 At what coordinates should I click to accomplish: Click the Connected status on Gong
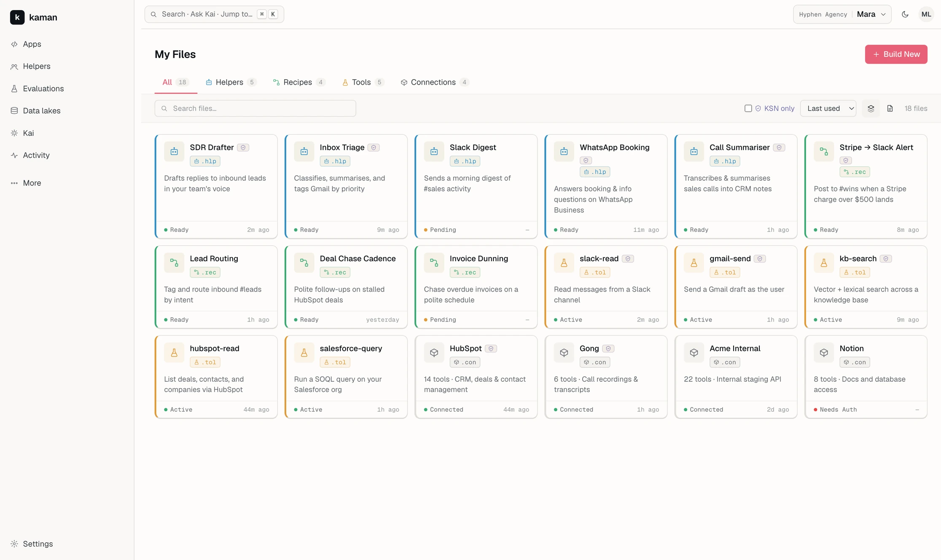coord(573,410)
